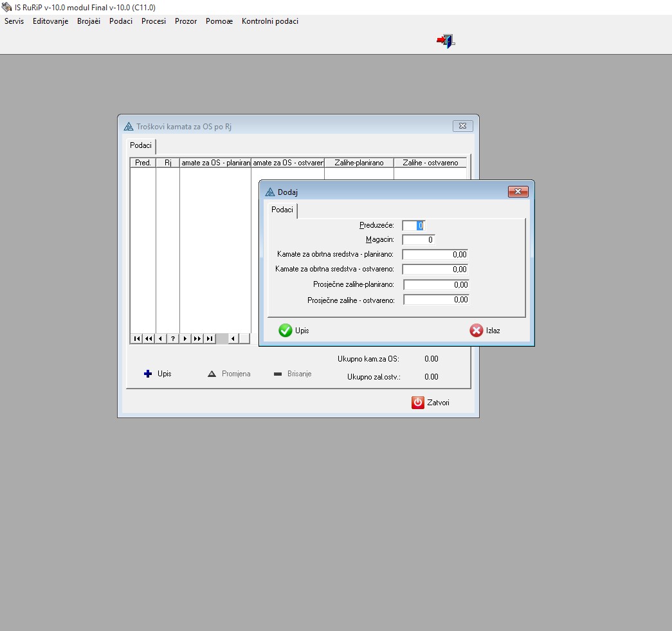Open the Kontrolni podaci menu

(x=269, y=21)
